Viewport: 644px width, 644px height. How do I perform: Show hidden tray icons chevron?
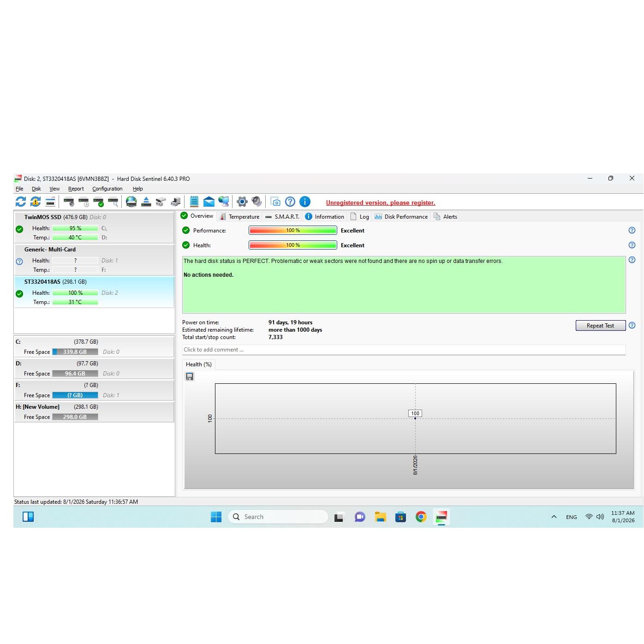[554, 517]
